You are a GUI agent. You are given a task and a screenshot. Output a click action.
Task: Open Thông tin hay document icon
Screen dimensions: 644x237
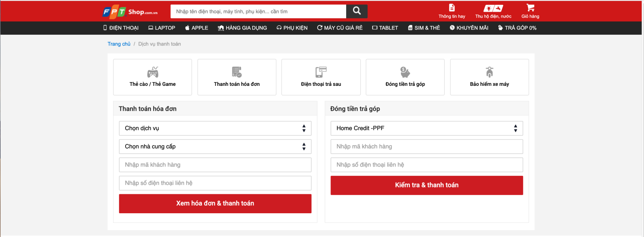pos(452,8)
